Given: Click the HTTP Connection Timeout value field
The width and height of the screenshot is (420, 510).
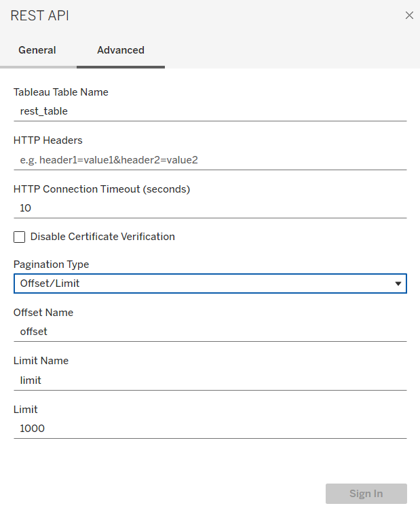Looking at the screenshot, I should (x=210, y=208).
